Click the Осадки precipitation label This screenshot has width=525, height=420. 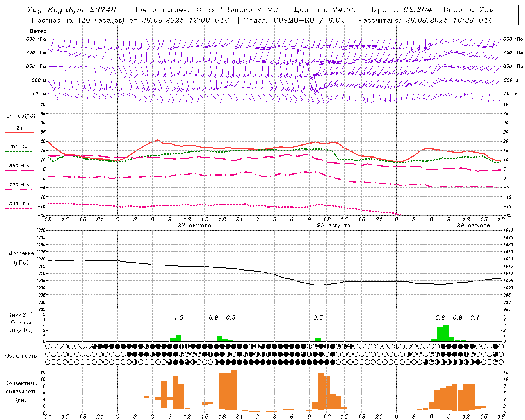click(21, 322)
